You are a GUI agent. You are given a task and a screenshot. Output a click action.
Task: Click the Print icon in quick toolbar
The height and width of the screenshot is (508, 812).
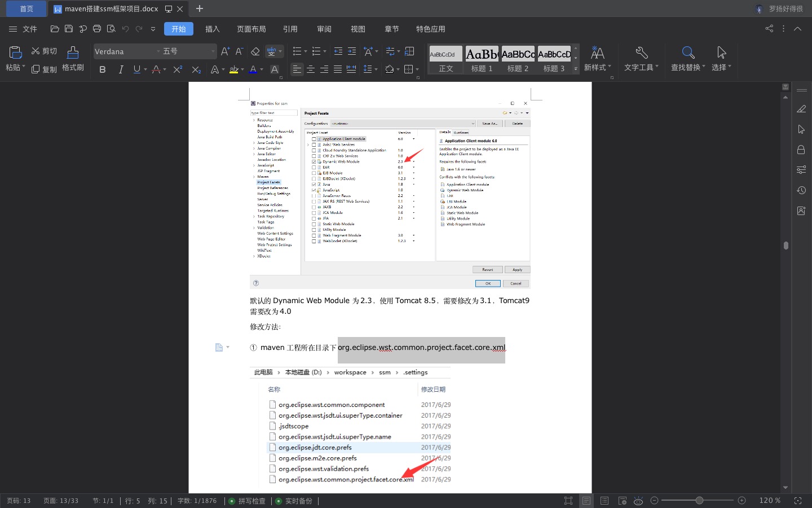97,29
